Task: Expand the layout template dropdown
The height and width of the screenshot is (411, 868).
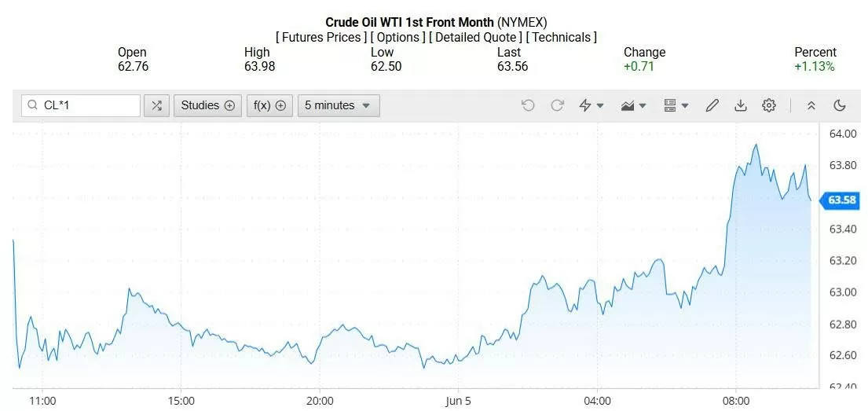Action: [x=676, y=105]
